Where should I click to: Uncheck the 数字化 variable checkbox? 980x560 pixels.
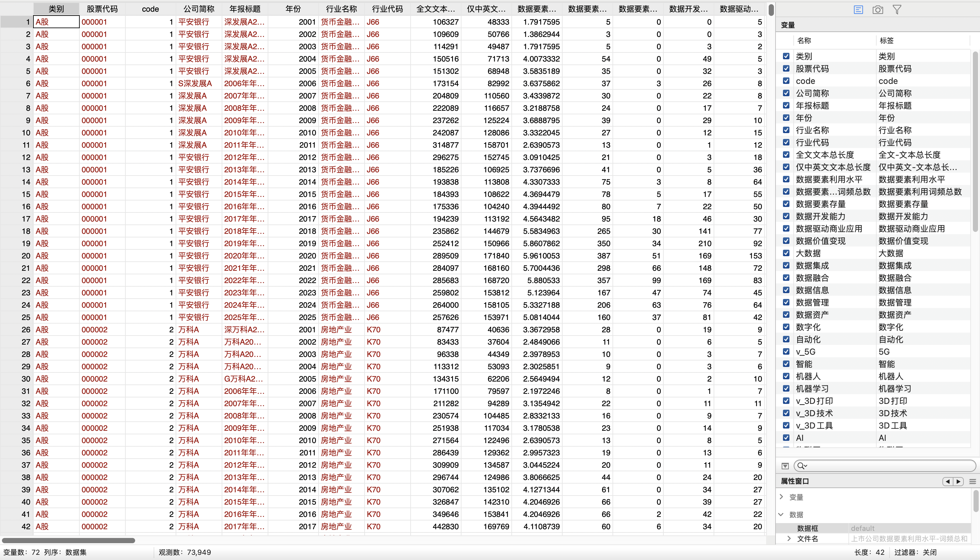pyautogui.click(x=786, y=327)
